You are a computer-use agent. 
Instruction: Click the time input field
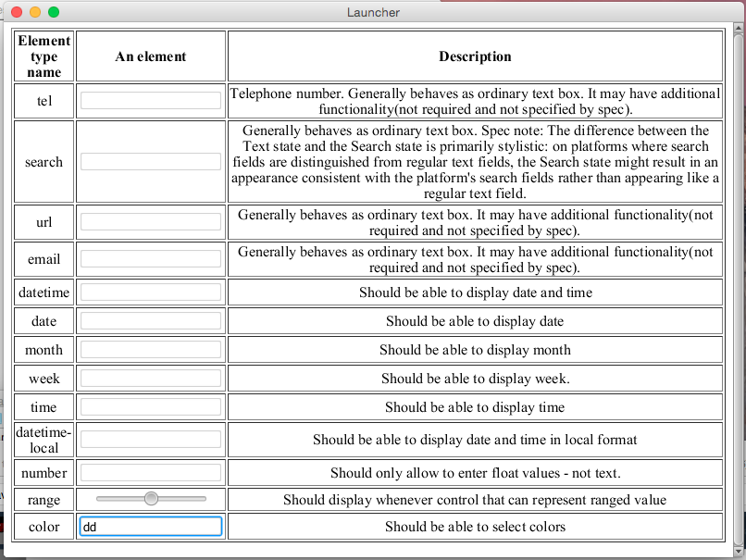click(x=151, y=407)
